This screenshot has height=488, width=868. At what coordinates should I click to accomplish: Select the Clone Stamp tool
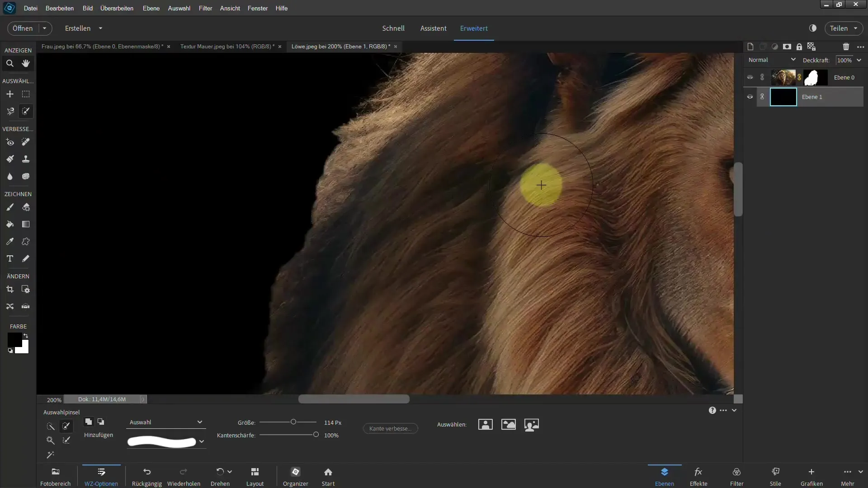(26, 159)
